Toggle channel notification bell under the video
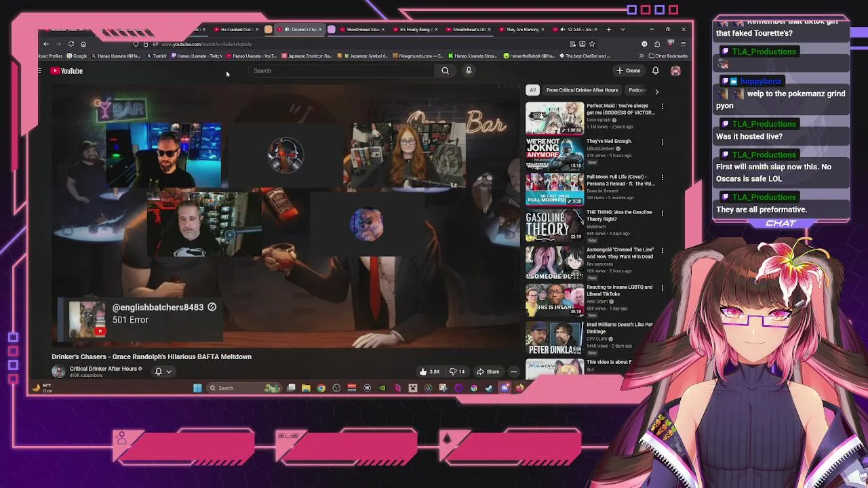868x488 pixels. (159, 371)
